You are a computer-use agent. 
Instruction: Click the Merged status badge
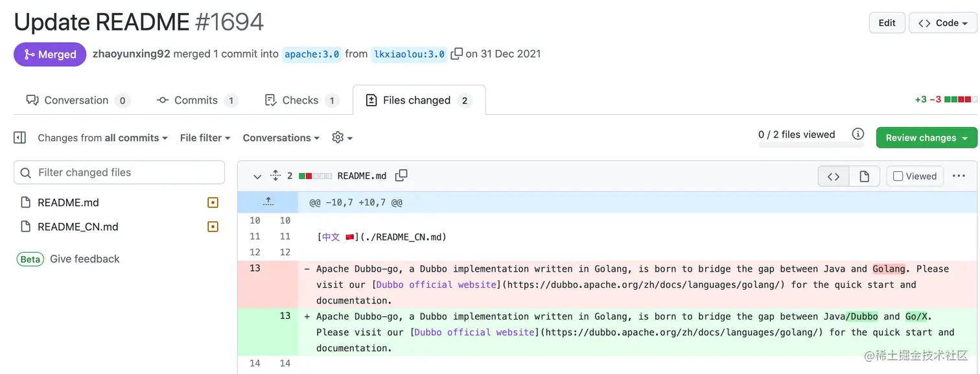point(50,54)
